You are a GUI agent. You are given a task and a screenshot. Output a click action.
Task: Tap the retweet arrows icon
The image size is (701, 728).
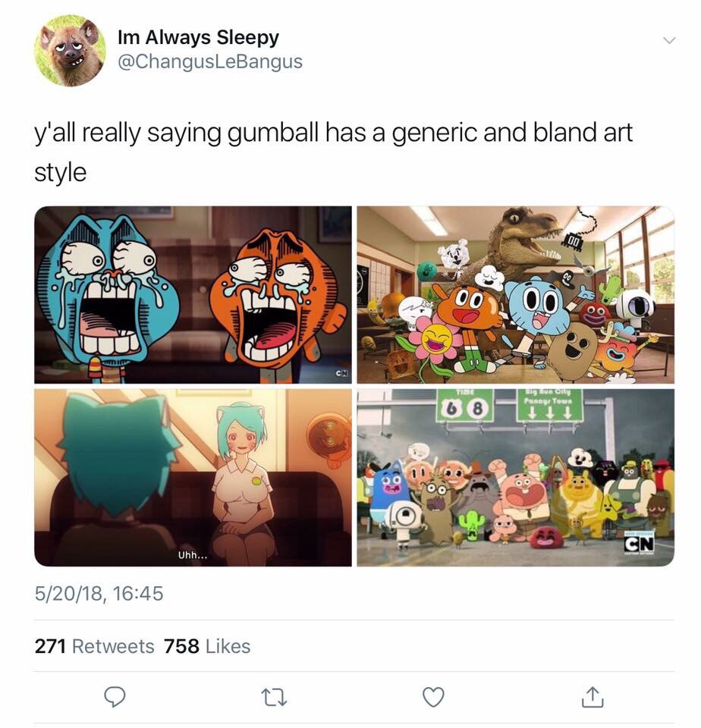pyautogui.click(x=274, y=697)
